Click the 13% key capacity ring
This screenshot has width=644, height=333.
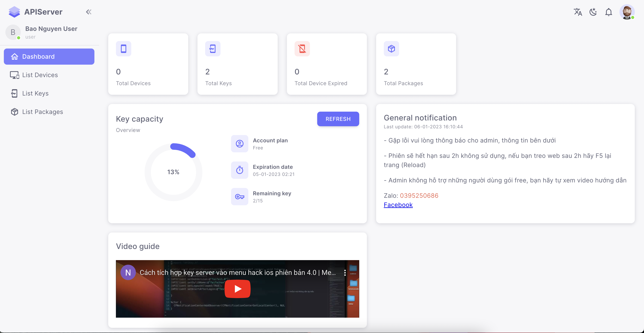[173, 172]
